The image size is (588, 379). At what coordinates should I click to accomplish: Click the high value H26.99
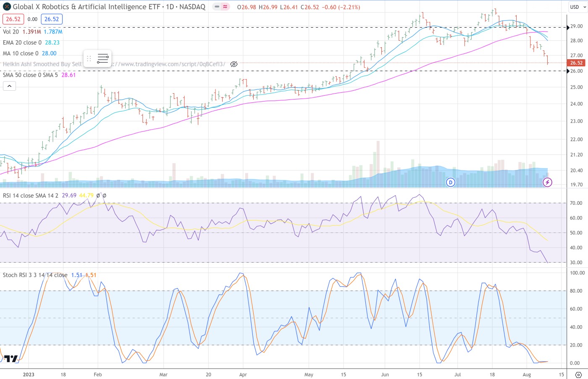click(x=268, y=7)
